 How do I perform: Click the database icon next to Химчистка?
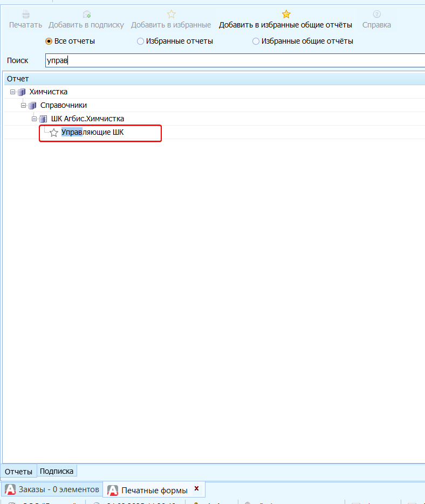22,92
